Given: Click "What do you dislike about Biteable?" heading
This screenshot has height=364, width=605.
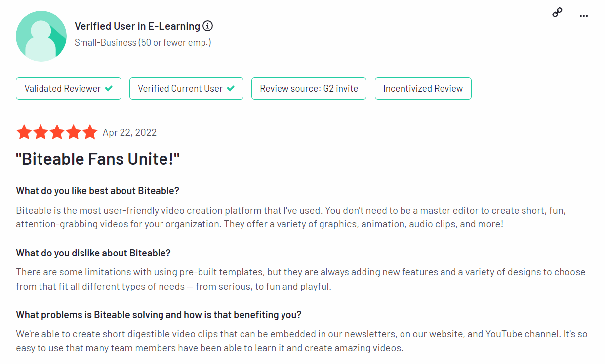Looking at the screenshot, I should 93,253.
